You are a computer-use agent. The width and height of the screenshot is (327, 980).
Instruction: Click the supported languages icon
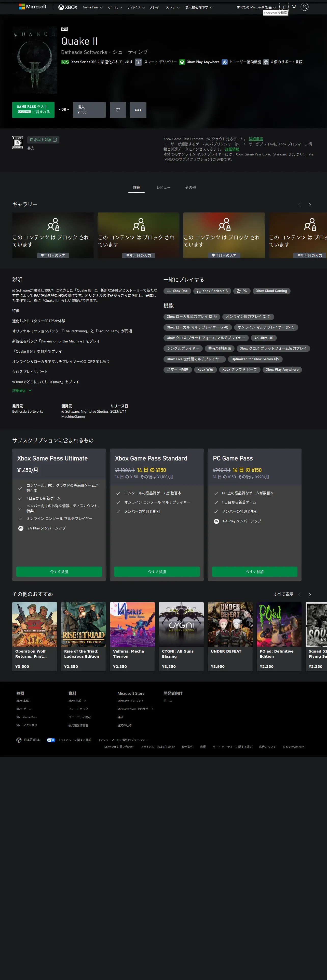[266, 62]
